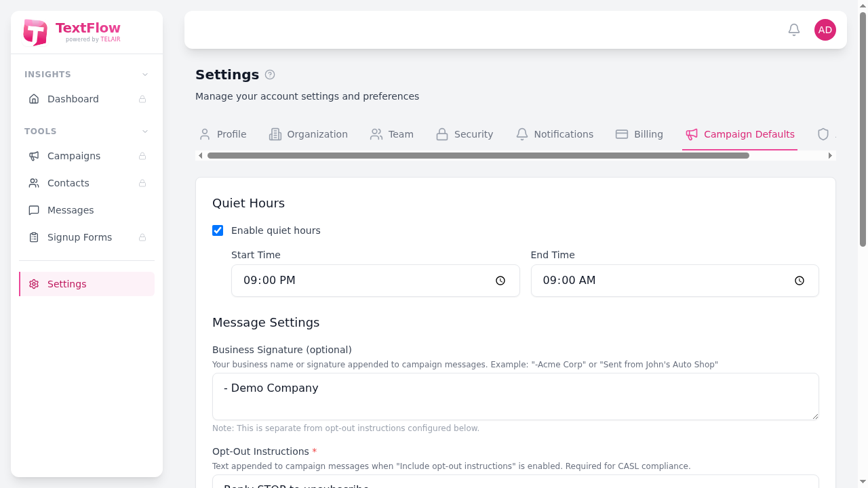Click the TextFlow logo icon

point(35,32)
